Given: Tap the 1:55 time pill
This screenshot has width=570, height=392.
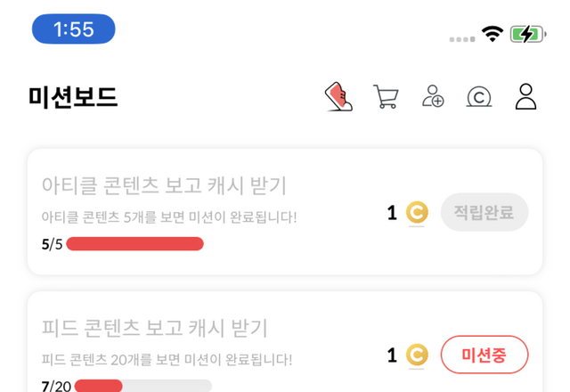Looking at the screenshot, I should coord(74,29).
